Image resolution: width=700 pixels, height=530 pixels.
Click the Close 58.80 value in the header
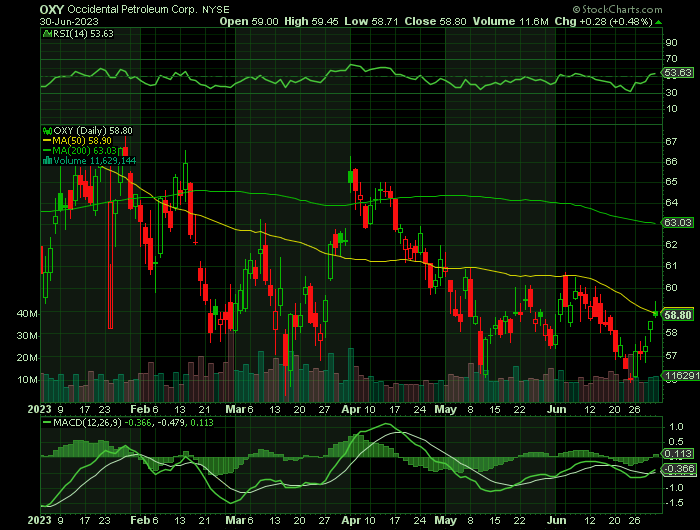[x=435, y=21]
